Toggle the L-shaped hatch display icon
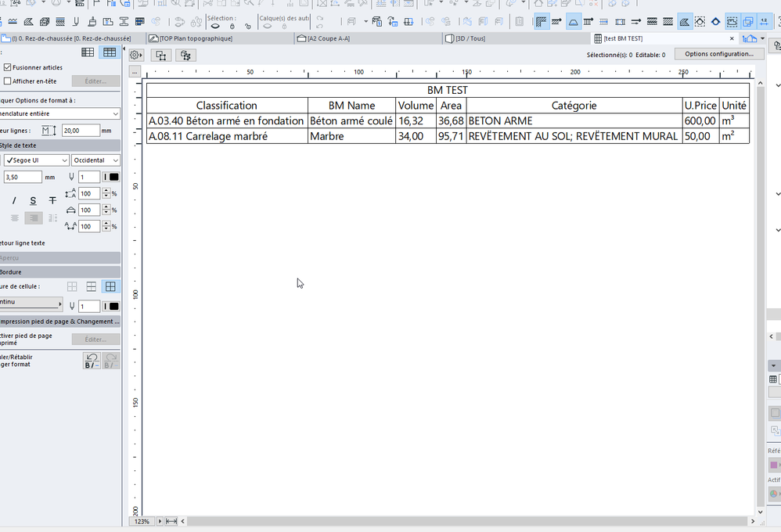 click(x=541, y=21)
